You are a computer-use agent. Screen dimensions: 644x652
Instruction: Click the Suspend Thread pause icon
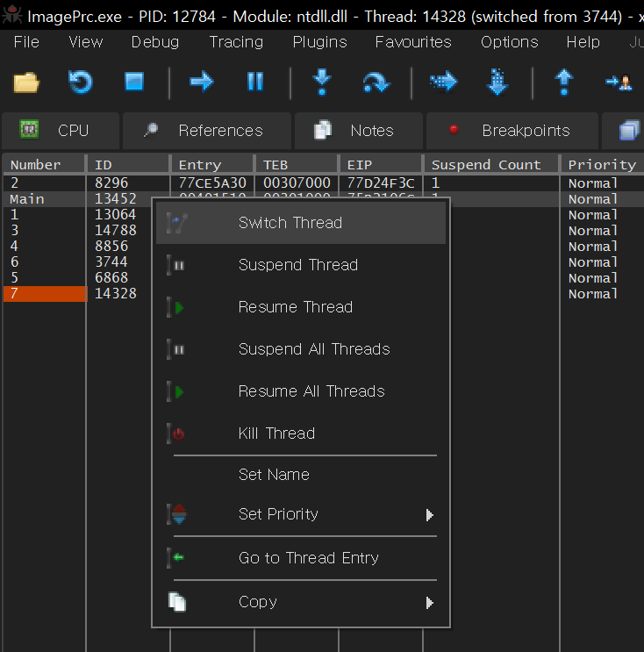pyautogui.click(x=177, y=265)
